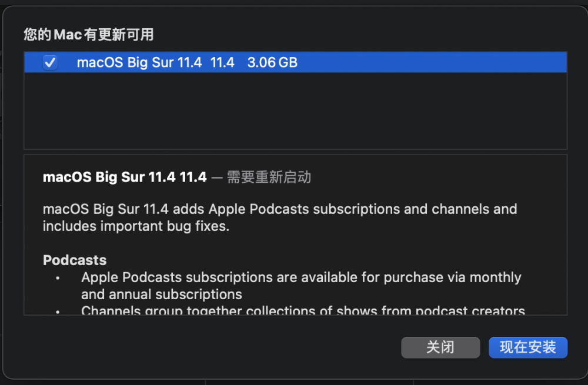
Task: Click the second bullet point marker under Podcasts
Action: point(58,311)
